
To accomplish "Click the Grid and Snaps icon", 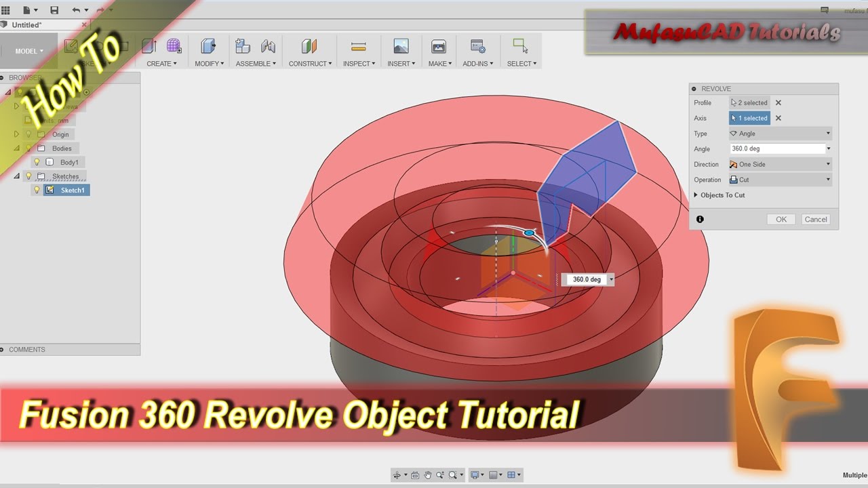I will tap(494, 475).
